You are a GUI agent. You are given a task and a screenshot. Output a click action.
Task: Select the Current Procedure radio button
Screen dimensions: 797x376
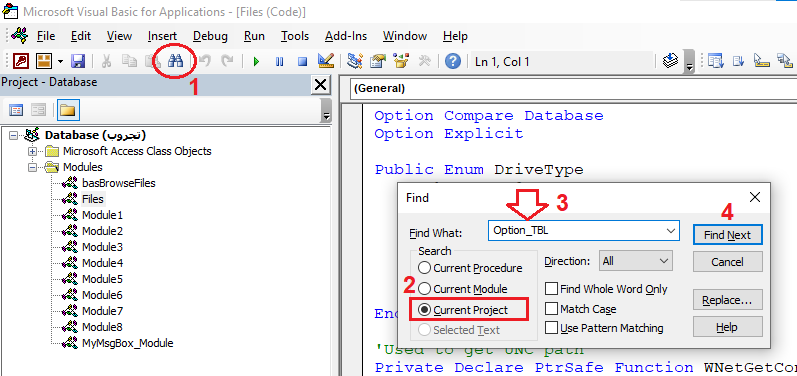coord(424,268)
